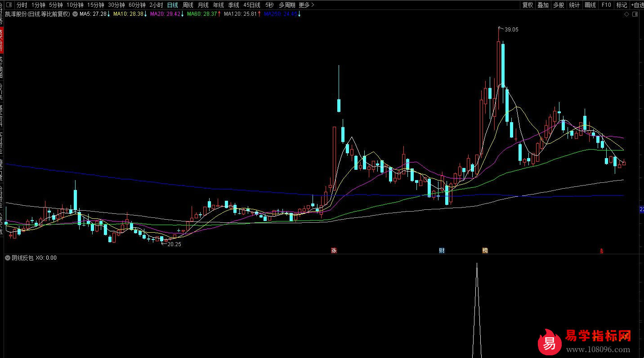Screen dimensions: 644x358
Task: Click the red highlighted left sidebar tab
Action: tap(2, 40)
